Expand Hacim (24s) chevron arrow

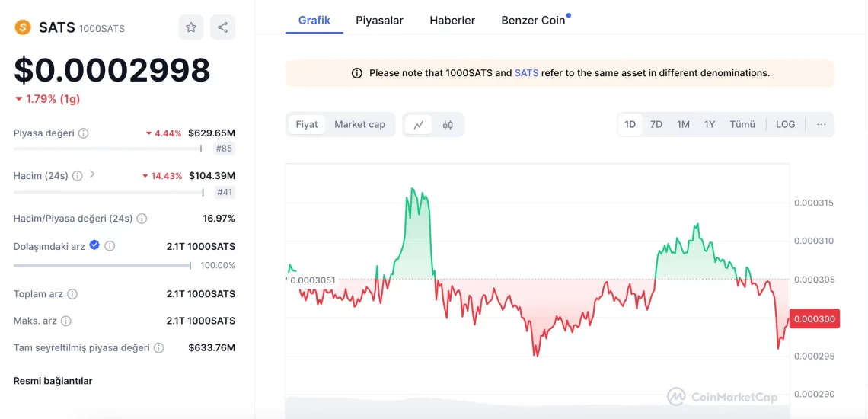(x=92, y=174)
